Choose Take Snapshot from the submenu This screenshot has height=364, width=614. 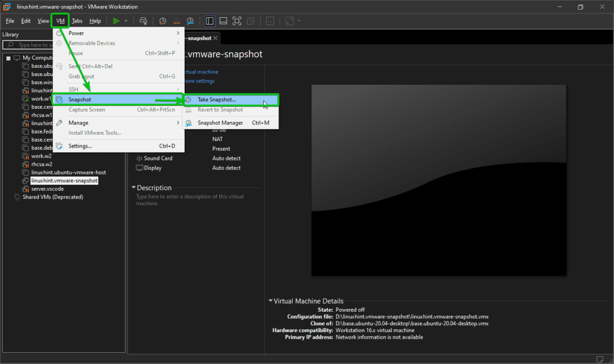(218, 99)
